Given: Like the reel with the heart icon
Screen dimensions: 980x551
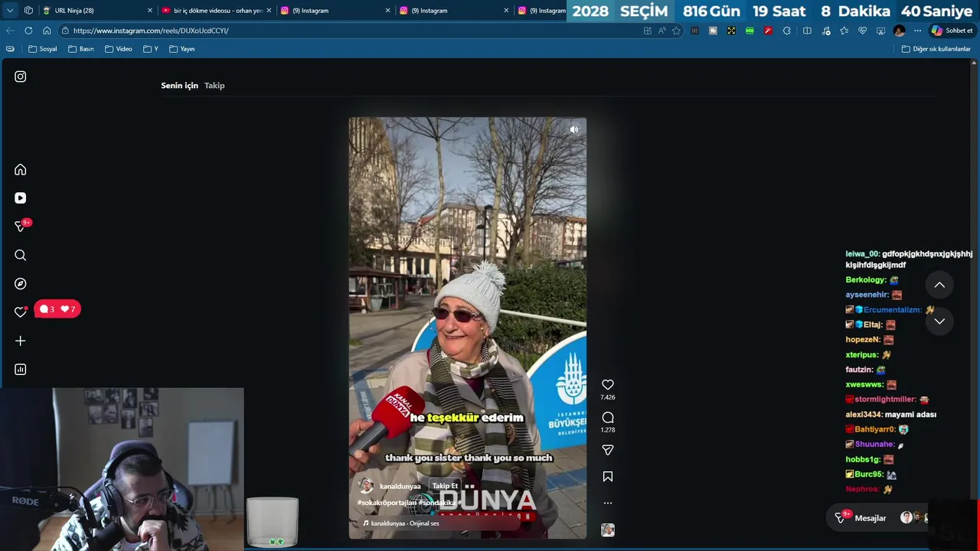Looking at the screenshot, I should click(x=608, y=385).
